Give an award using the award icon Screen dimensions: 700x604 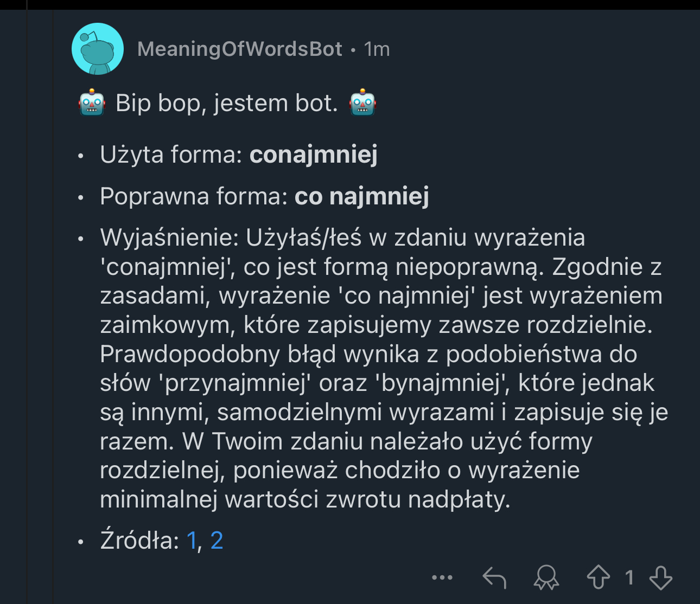click(546, 577)
